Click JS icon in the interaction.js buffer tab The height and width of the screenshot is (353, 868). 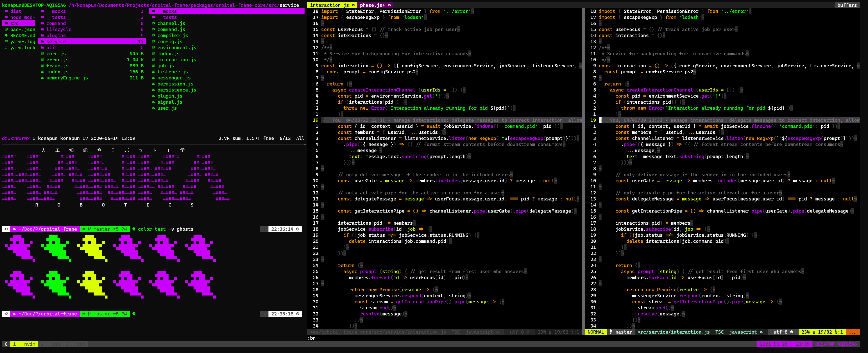tap(353, 5)
